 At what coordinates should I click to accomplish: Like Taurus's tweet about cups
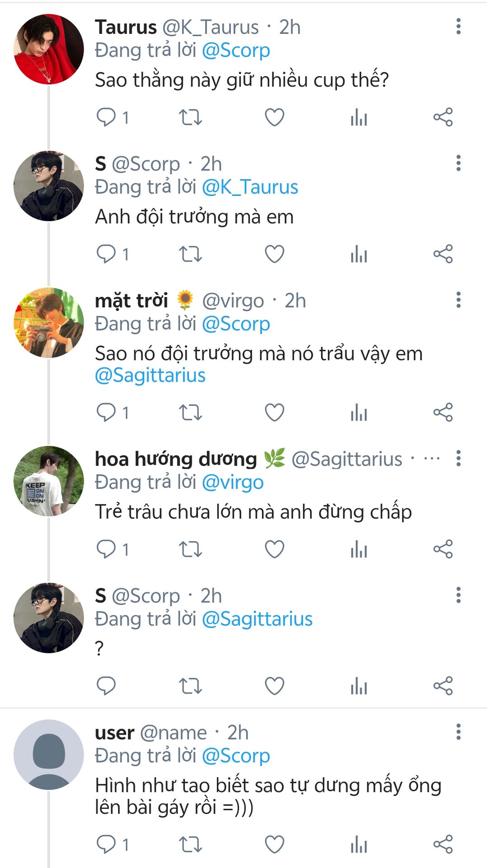274,118
